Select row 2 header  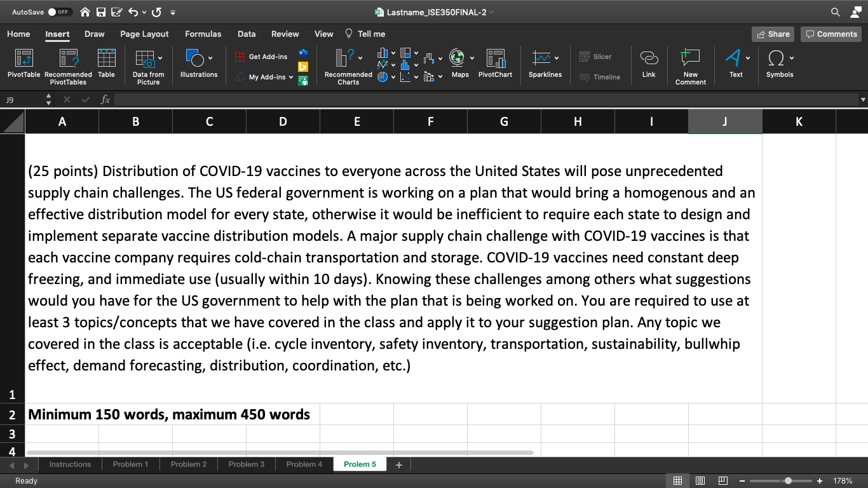click(12, 414)
